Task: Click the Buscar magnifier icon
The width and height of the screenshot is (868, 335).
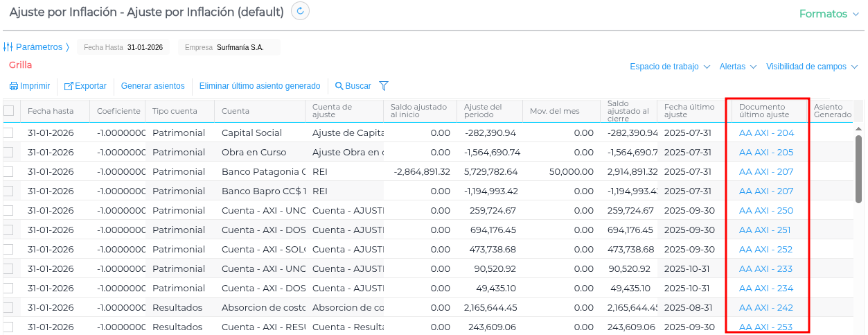Action: 339,87
